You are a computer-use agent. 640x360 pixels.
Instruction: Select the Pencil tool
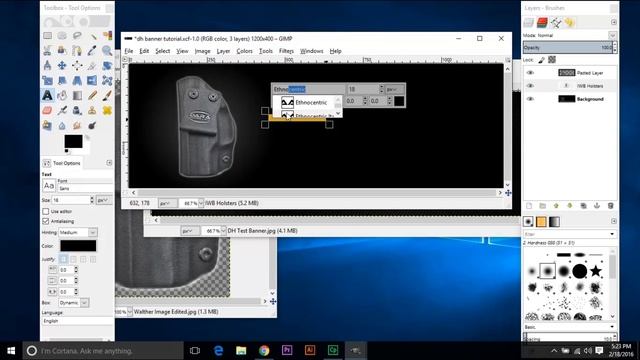tap(92, 95)
